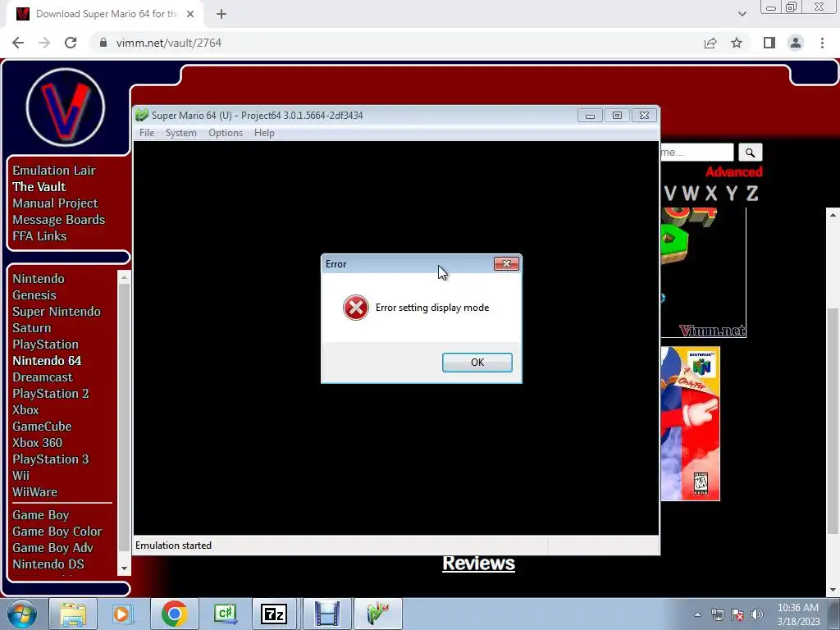Open the Chrome profile icon

[x=796, y=43]
